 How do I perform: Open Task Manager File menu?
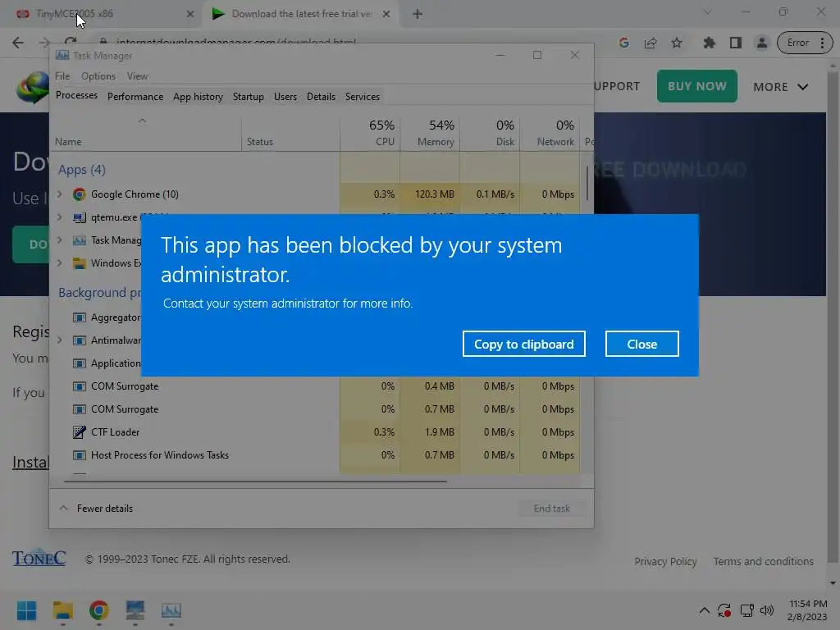tap(62, 76)
